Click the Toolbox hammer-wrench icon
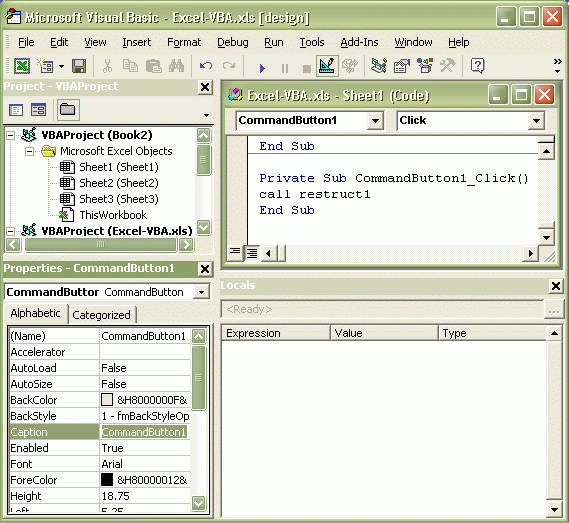Screen dimensions: 569x523 [447, 66]
